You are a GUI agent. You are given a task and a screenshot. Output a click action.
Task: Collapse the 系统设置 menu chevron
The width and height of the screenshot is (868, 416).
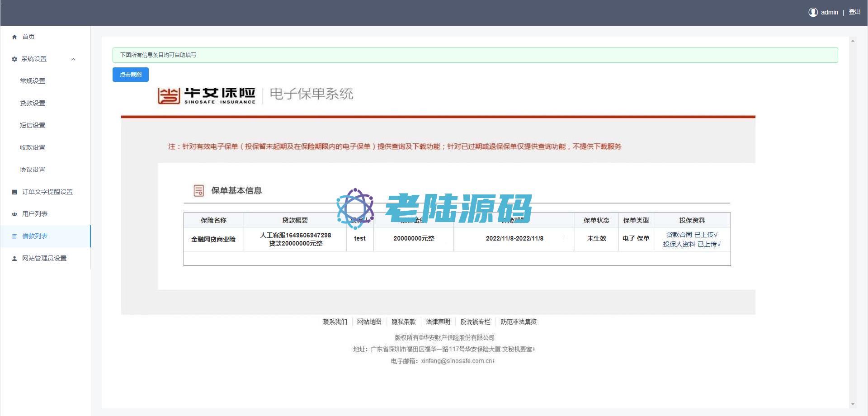[73, 59]
